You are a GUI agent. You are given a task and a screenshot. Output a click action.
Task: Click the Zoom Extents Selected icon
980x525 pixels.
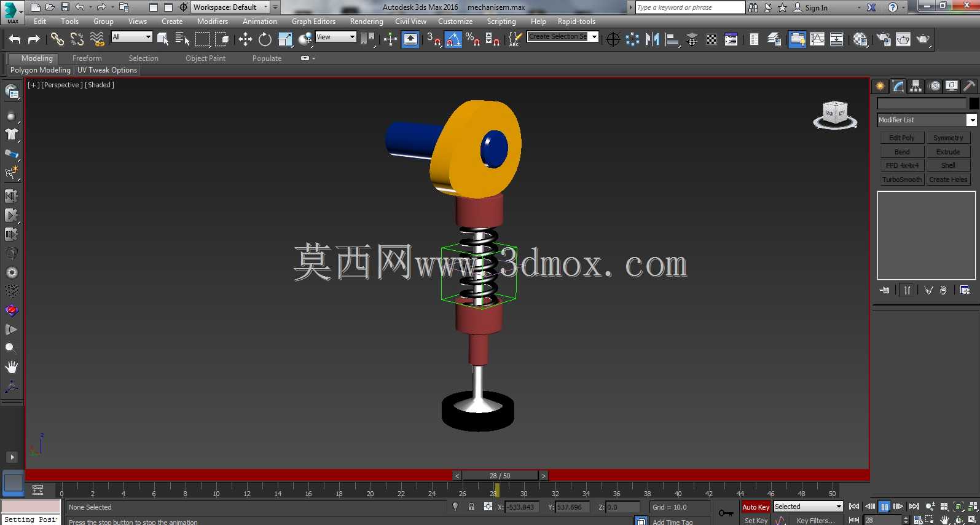[958, 507]
